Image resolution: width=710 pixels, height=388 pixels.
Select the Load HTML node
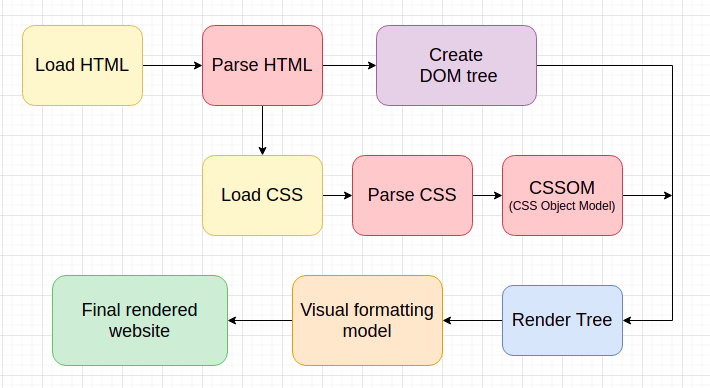pos(82,65)
